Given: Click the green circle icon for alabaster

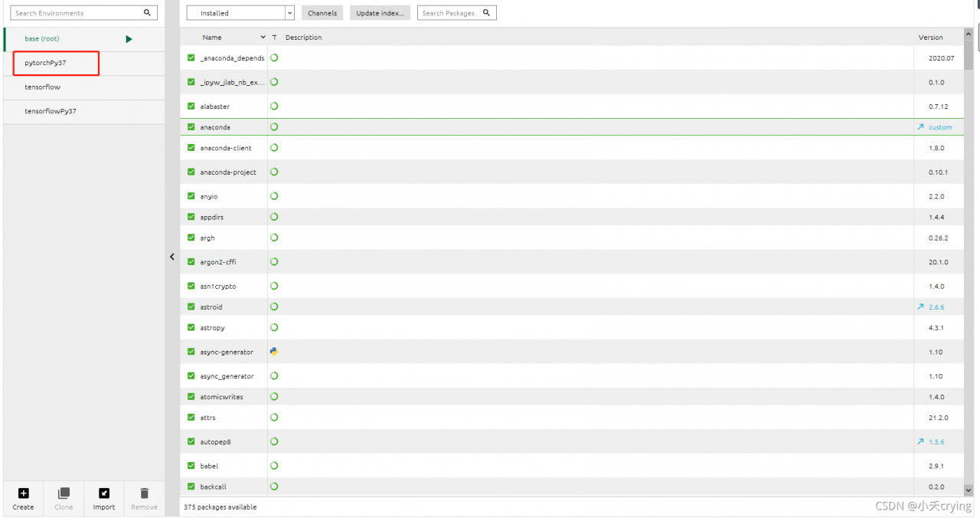Looking at the screenshot, I should [274, 107].
